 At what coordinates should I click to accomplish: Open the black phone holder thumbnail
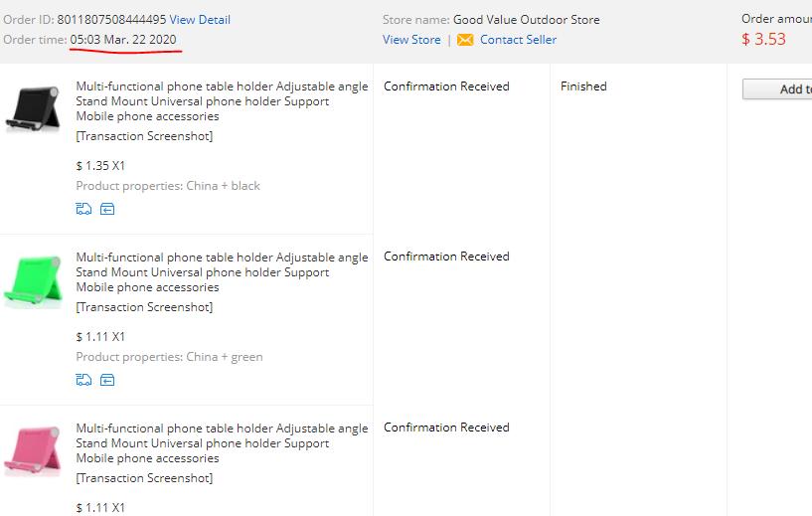(33, 108)
